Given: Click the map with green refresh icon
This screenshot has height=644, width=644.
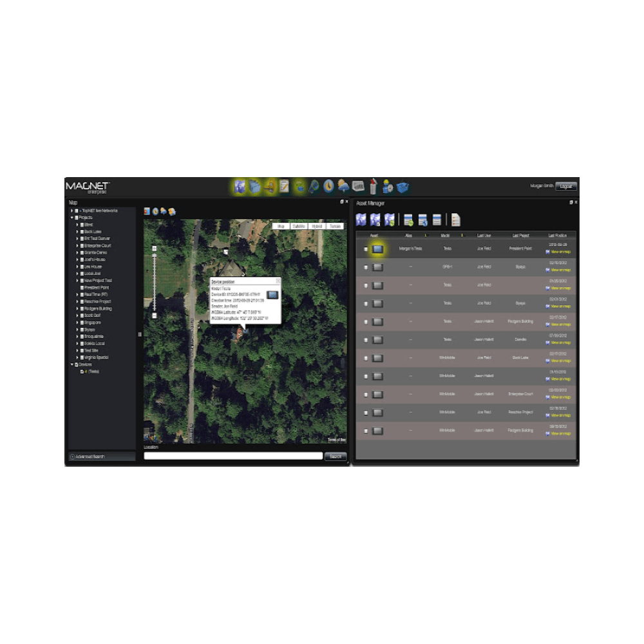Looking at the screenshot, I should 390,220.
